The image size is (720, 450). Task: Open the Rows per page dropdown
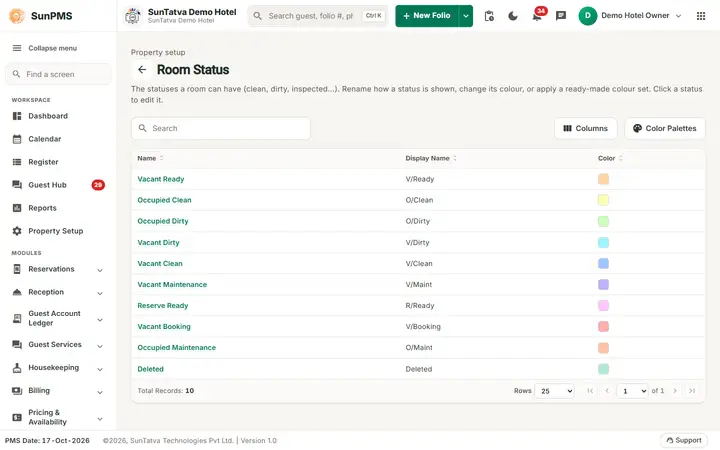click(554, 391)
